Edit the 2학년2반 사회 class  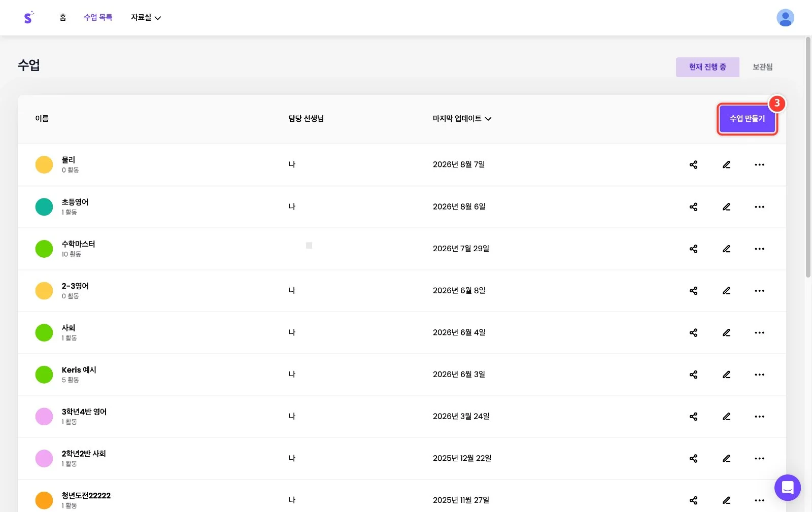tap(726, 458)
